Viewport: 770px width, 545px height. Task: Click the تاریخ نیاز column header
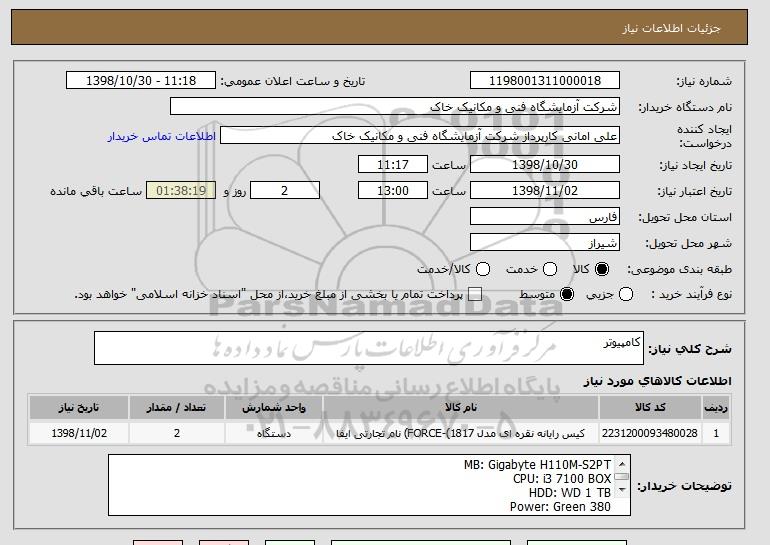(x=79, y=408)
